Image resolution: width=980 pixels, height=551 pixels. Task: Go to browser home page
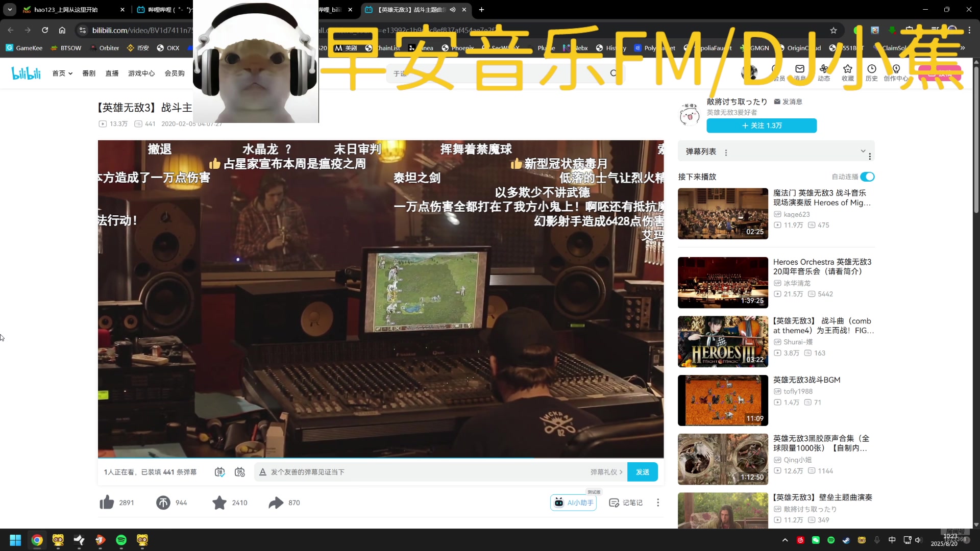tap(62, 30)
